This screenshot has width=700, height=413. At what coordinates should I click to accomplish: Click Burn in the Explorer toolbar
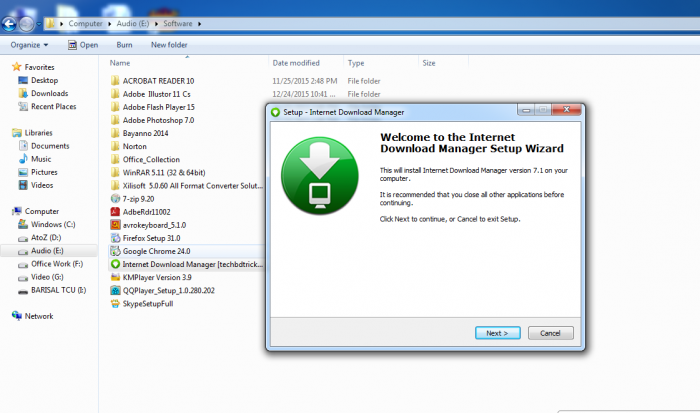pyautogui.click(x=124, y=45)
